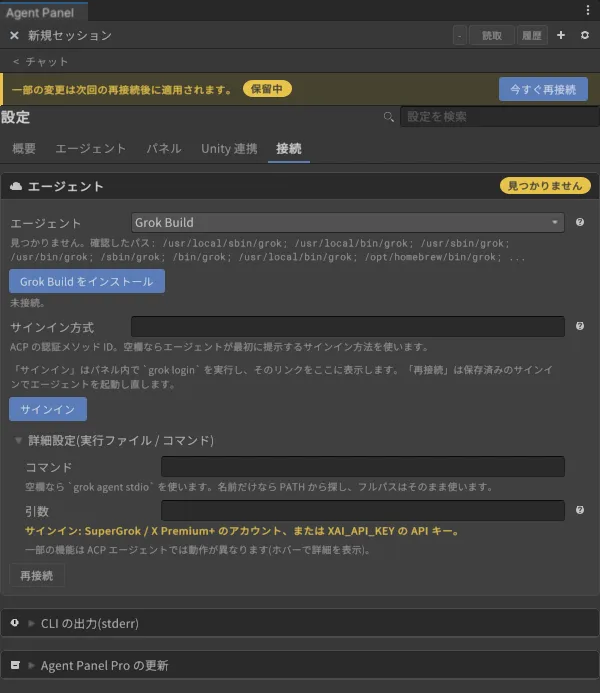Click the yellow SuperGrok / X Premium+ sign-in note
The width and height of the screenshot is (600, 693).
(243, 531)
